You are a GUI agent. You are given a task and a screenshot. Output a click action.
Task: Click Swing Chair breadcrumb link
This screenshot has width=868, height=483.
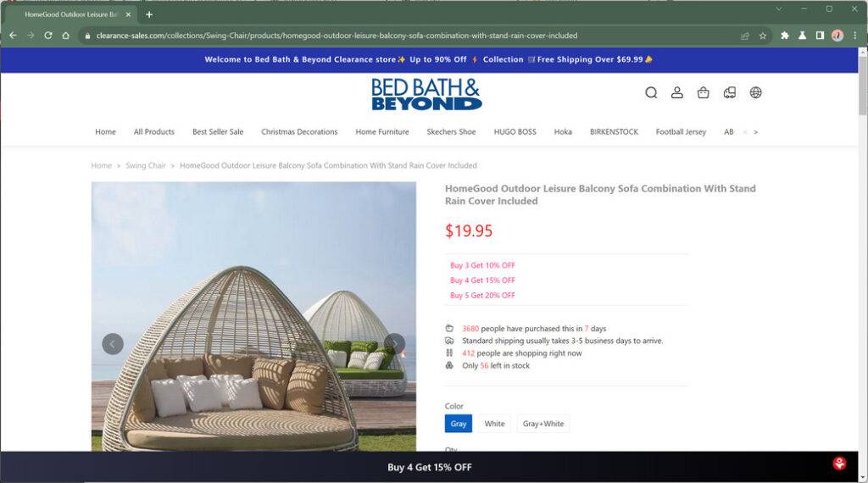146,165
